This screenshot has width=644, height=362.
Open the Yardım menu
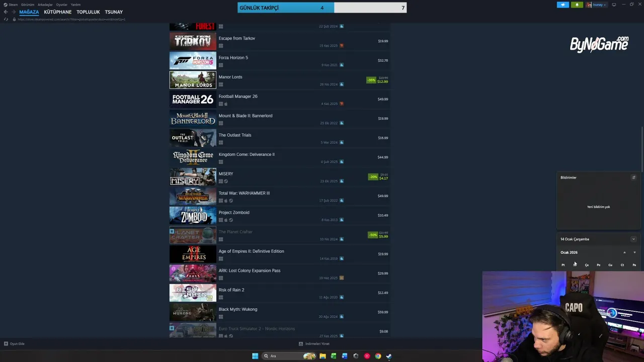(x=75, y=5)
